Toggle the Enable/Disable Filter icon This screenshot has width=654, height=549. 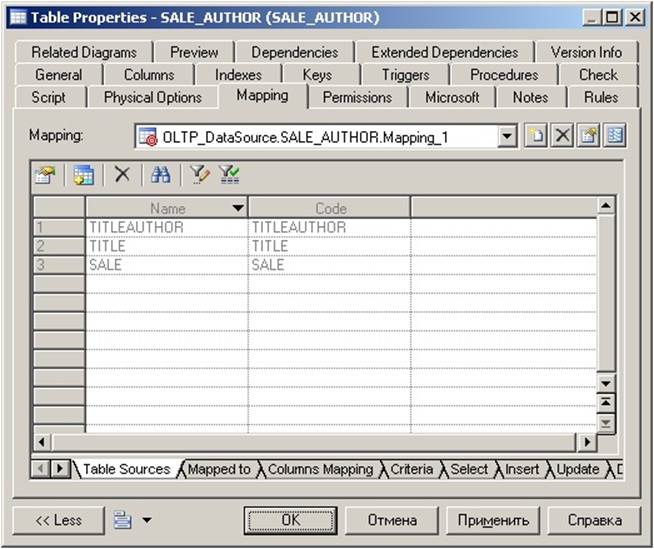[229, 174]
